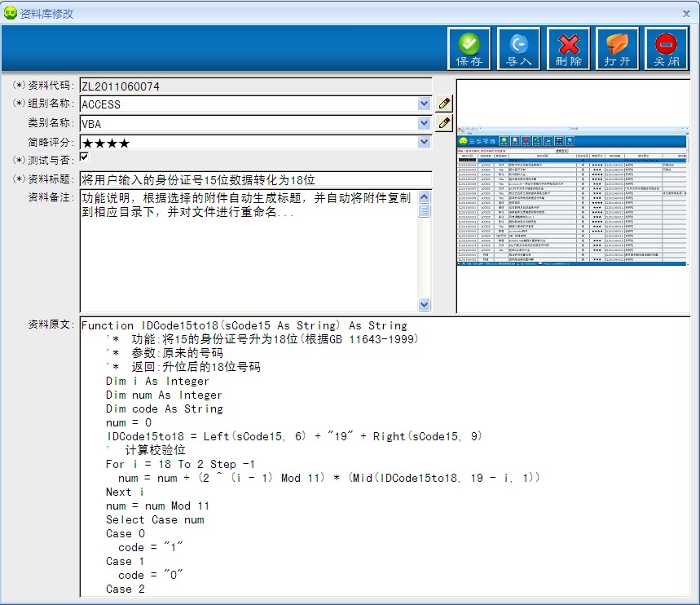Open the 简略评分 star rating dropdown
Image resolution: width=700 pixels, height=605 pixels.
tap(424, 142)
